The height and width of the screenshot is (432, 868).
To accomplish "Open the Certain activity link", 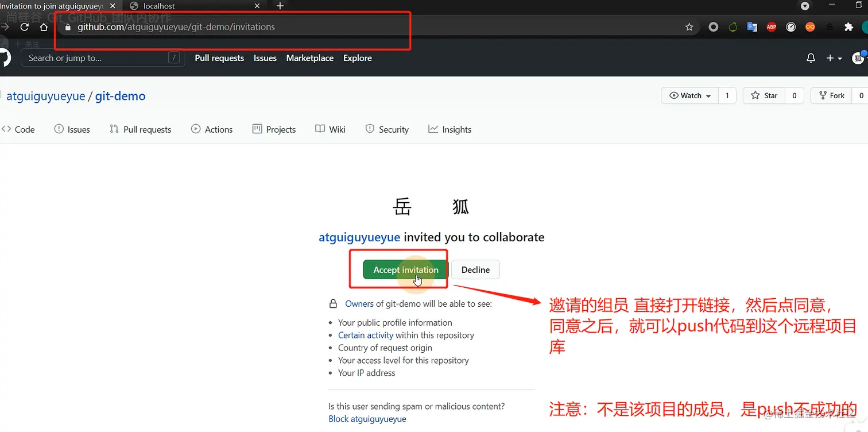I will pyautogui.click(x=366, y=335).
